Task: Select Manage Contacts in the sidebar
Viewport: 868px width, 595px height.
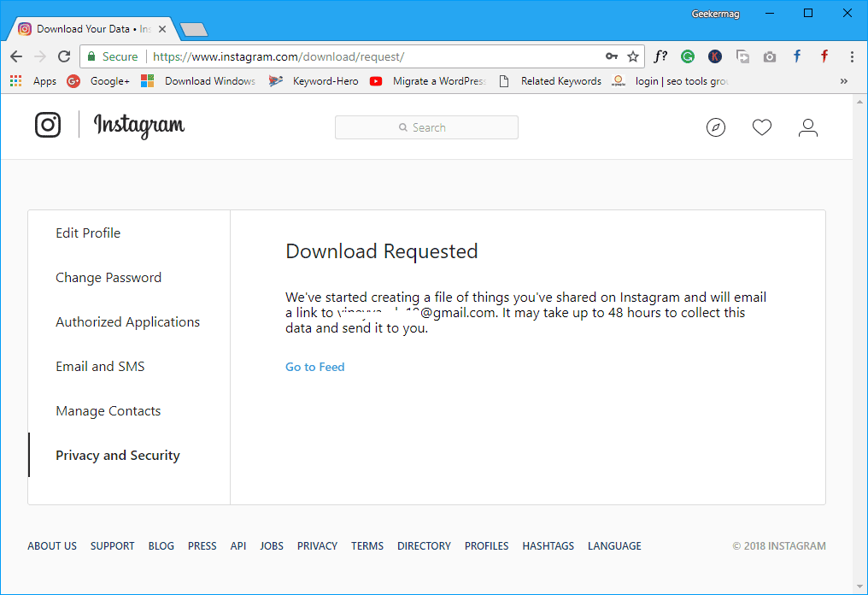Action: [108, 411]
